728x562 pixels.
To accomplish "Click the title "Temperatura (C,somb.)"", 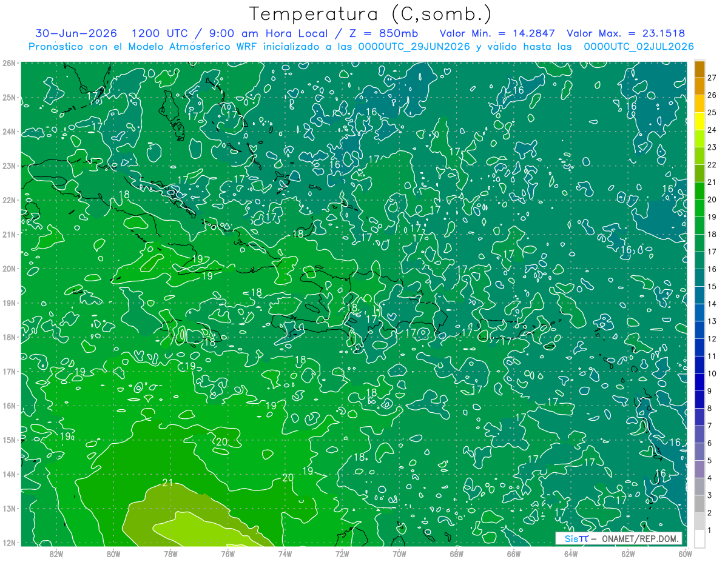I will point(371,14).
